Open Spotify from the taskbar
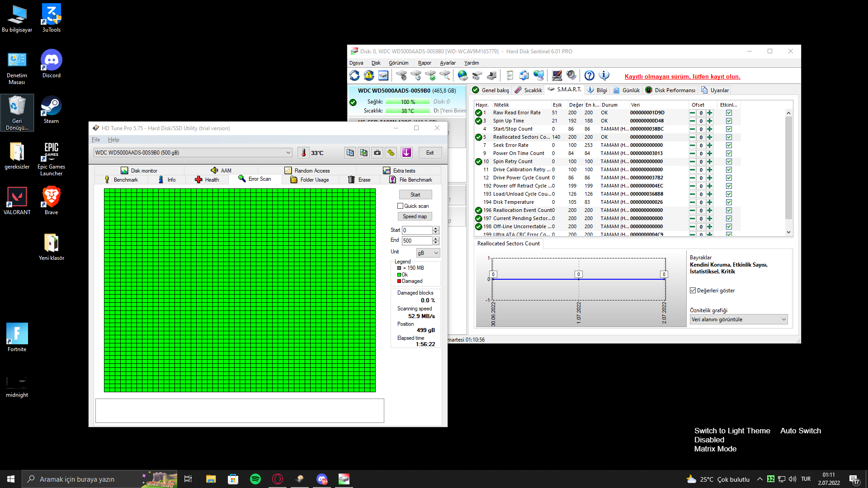The height and width of the screenshot is (488, 868). click(x=255, y=479)
